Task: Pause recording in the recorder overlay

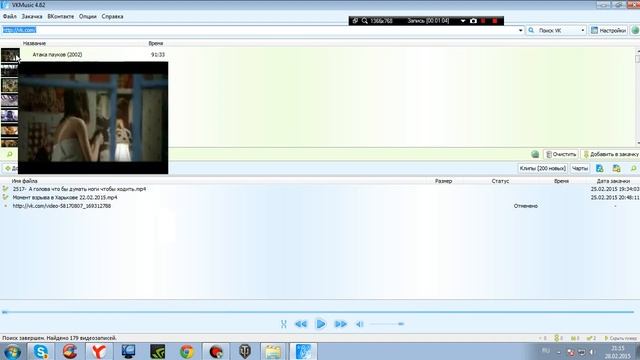Action: 484,21
